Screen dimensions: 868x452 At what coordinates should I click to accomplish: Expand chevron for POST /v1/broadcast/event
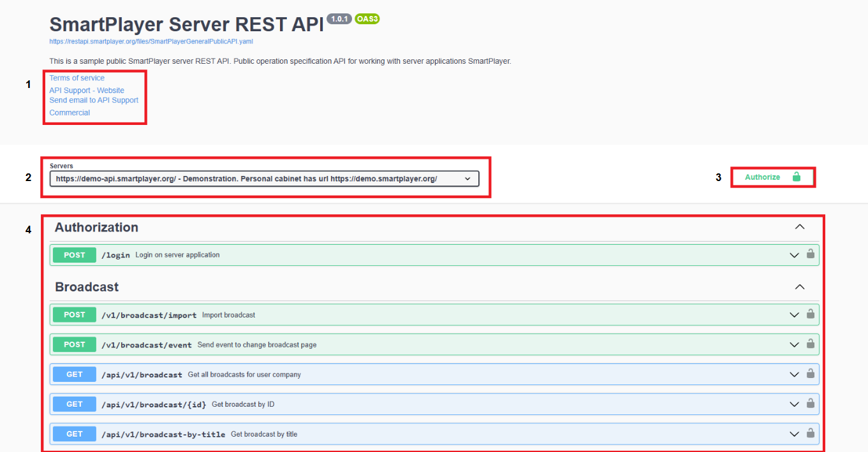point(794,345)
